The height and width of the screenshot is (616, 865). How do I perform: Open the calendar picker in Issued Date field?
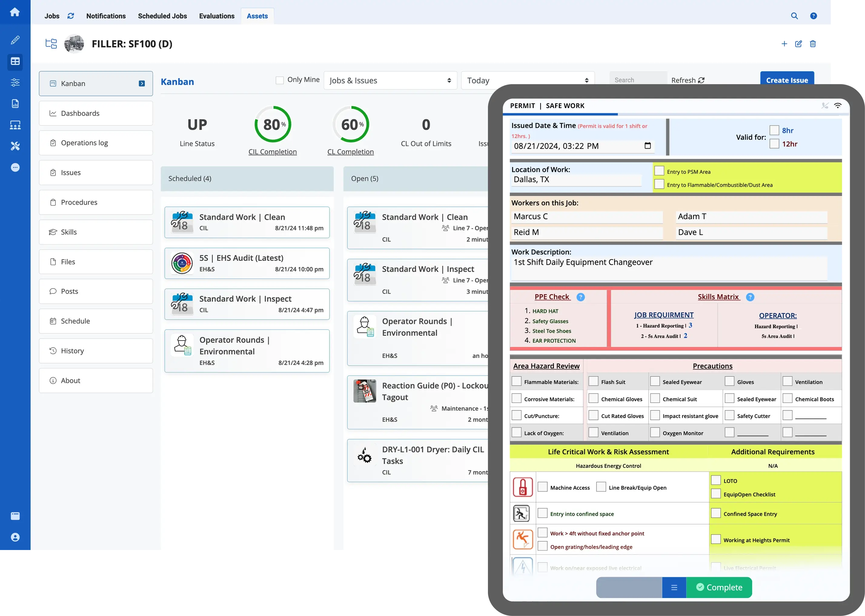pos(648,146)
